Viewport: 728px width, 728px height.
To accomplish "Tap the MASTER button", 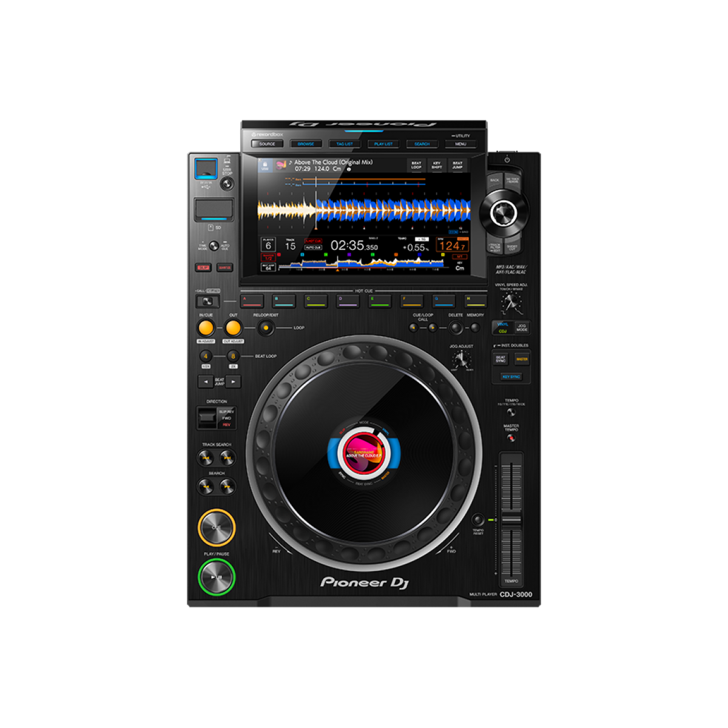I will point(522,359).
